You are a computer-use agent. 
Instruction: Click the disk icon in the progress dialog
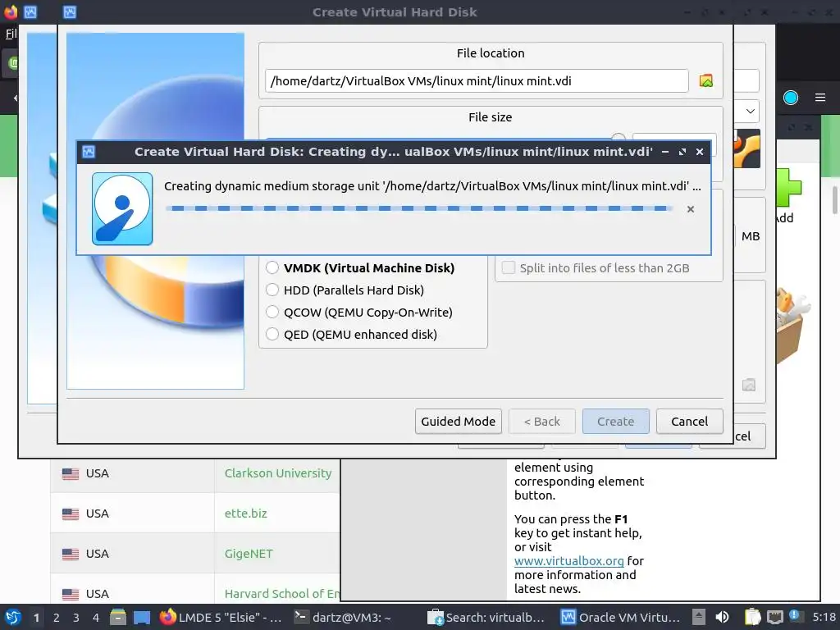tap(122, 208)
